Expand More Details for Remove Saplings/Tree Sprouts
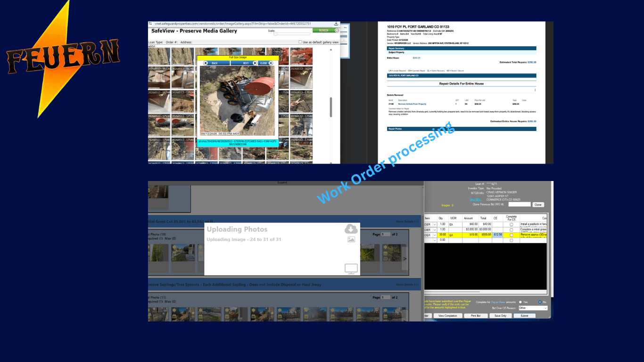644x362 pixels. pyautogui.click(x=407, y=285)
